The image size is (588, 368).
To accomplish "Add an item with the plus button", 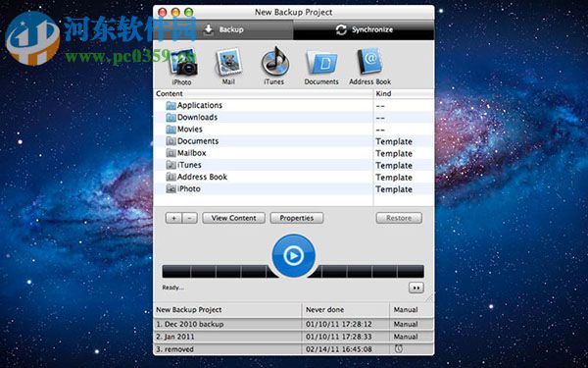I will tap(173, 218).
